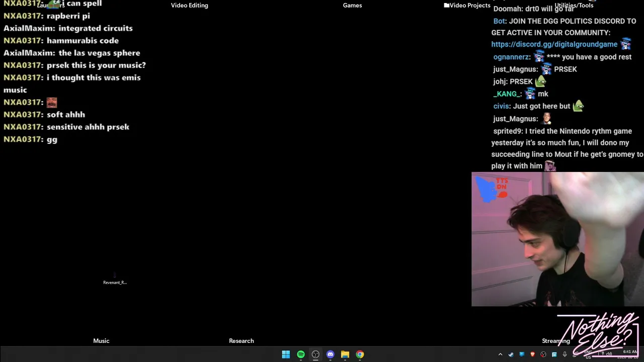Click the microphone tray icon
644x362 pixels.
(565, 354)
